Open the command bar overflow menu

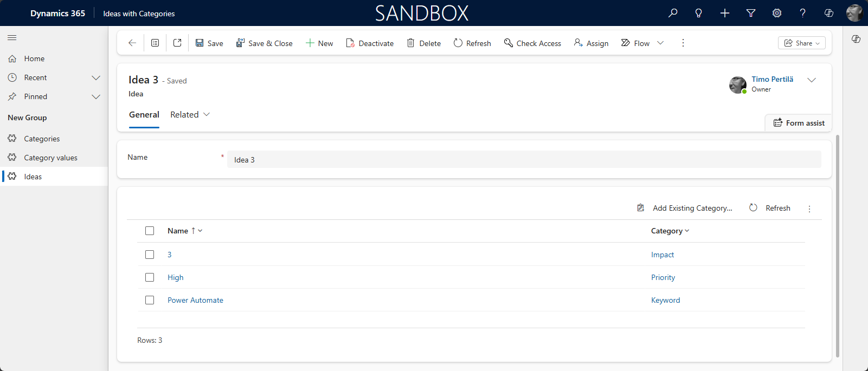pyautogui.click(x=683, y=43)
